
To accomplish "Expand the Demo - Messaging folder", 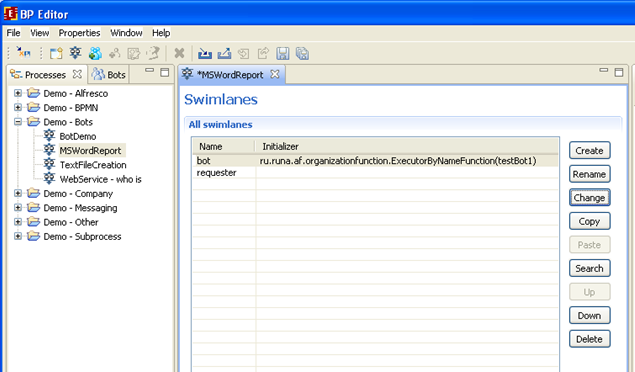I will tap(18, 207).
